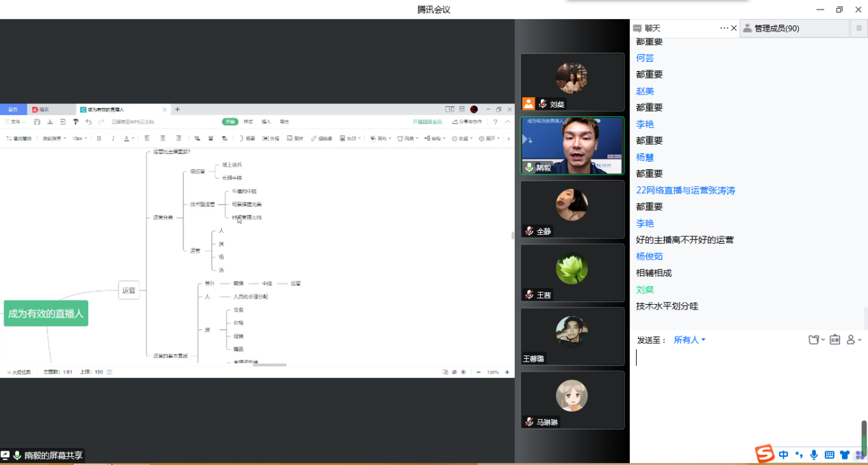Open the announcement (公告) icon in chat
This screenshot has height=465, width=868.
pyautogui.click(x=834, y=340)
